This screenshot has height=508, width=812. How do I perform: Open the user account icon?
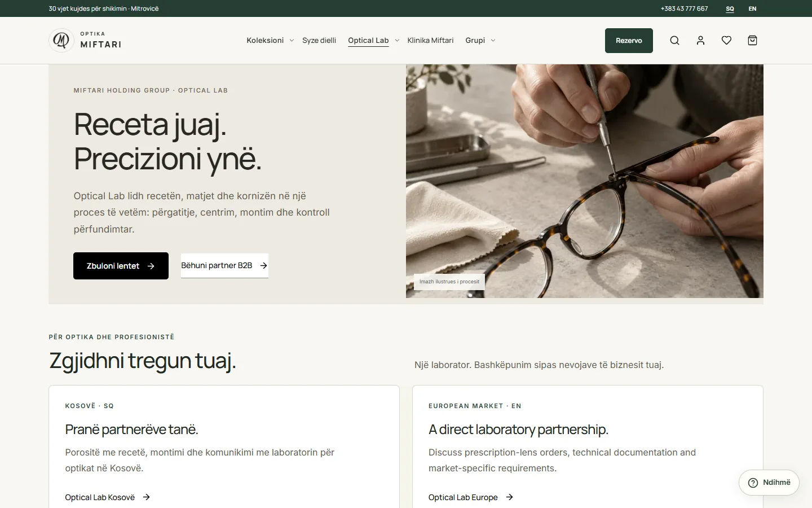tap(700, 41)
